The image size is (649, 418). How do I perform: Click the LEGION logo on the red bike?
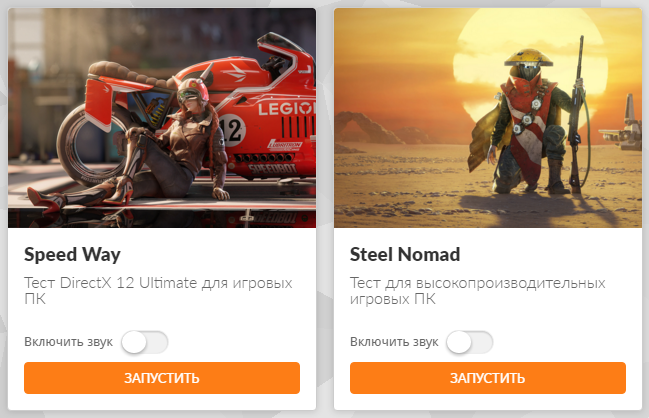tap(286, 108)
